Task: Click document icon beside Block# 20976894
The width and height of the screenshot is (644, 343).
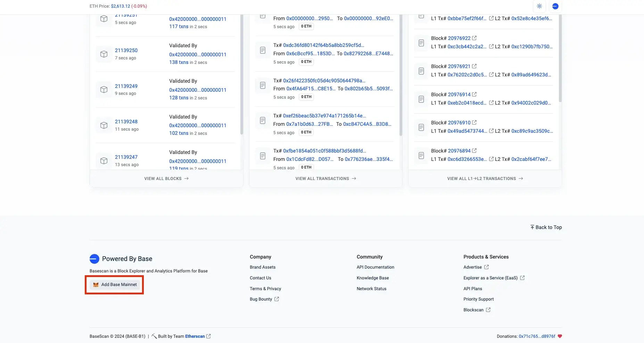Action: [x=421, y=156]
